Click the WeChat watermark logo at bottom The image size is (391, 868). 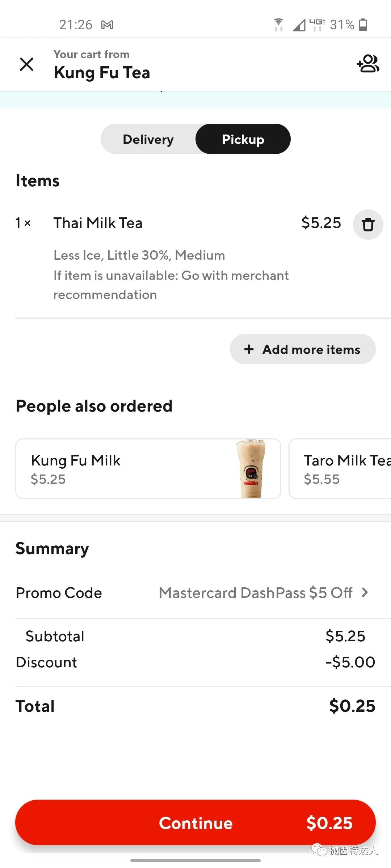click(x=320, y=849)
